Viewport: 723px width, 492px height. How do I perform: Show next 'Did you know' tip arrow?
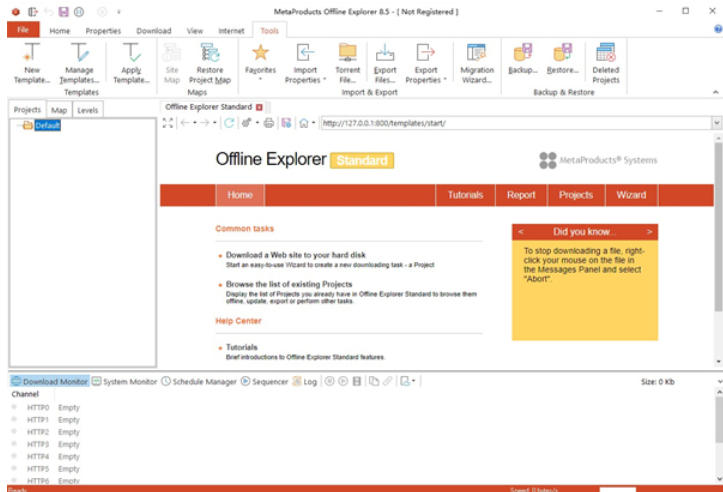[x=649, y=231]
